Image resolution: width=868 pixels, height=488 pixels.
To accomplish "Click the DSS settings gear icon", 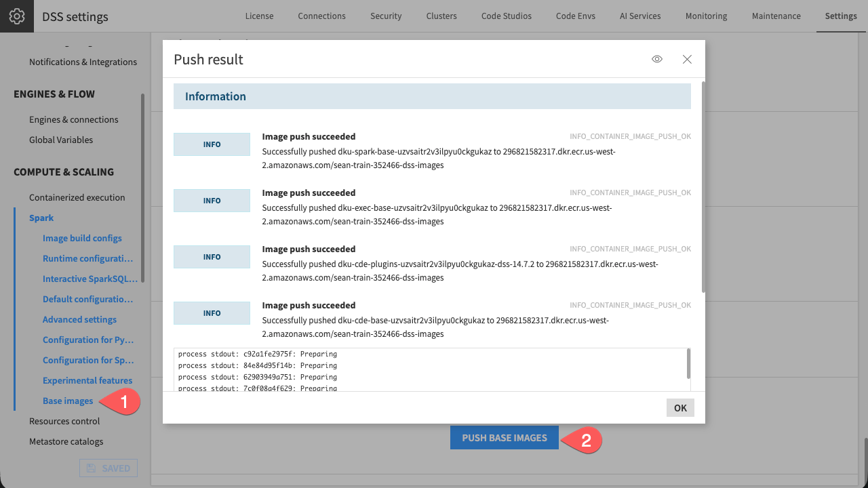I will 16,16.
